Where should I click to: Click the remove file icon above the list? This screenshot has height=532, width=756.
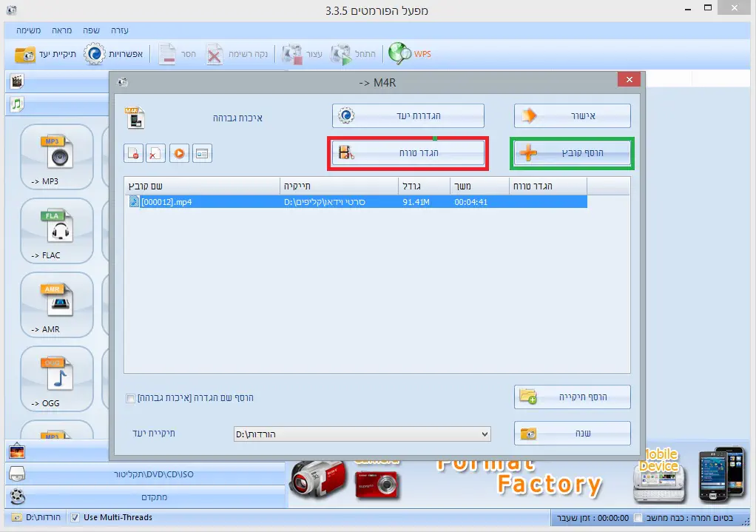click(x=134, y=153)
